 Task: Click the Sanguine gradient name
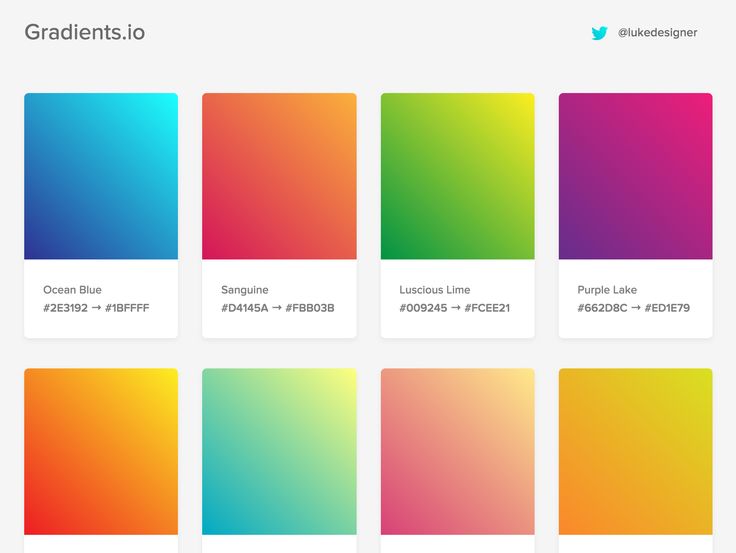coord(245,290)
